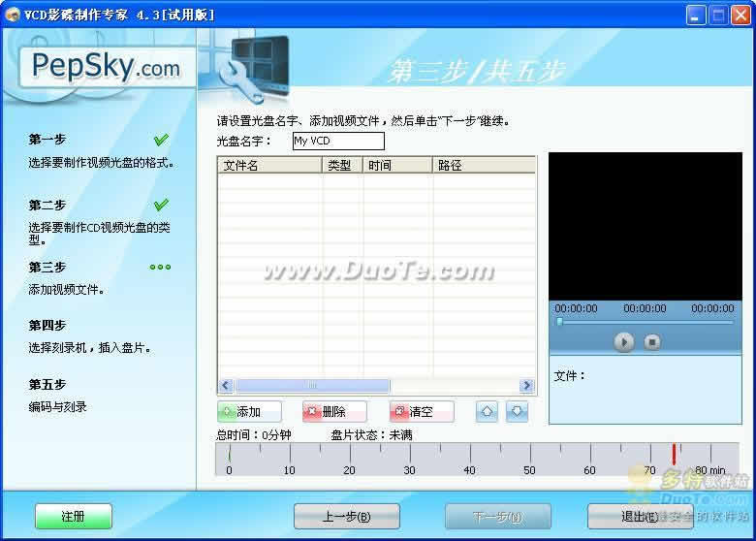The width and height of the screenshot is (756, 541).
Task: Click the green 注册 register button
Action: [x=74, y=517]
